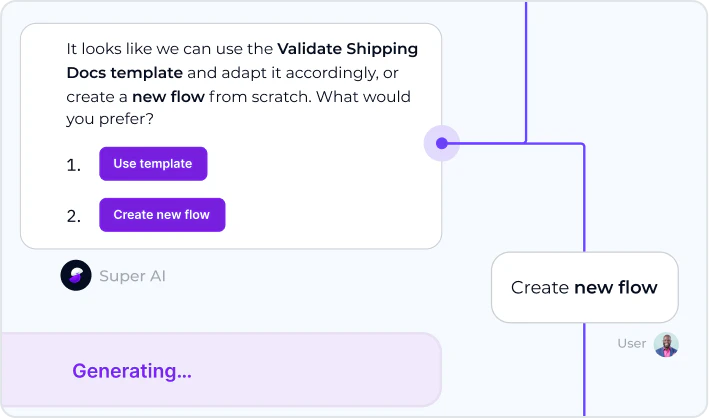This screenshot has width=709, height=418.
Task: Click the user avatar photo
Action: click(666, 344)
